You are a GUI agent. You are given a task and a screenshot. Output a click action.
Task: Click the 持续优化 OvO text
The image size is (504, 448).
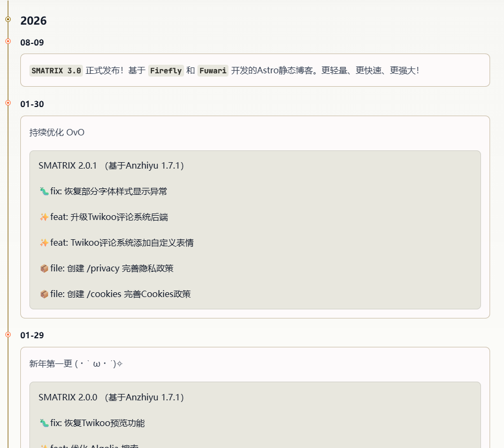57,133
